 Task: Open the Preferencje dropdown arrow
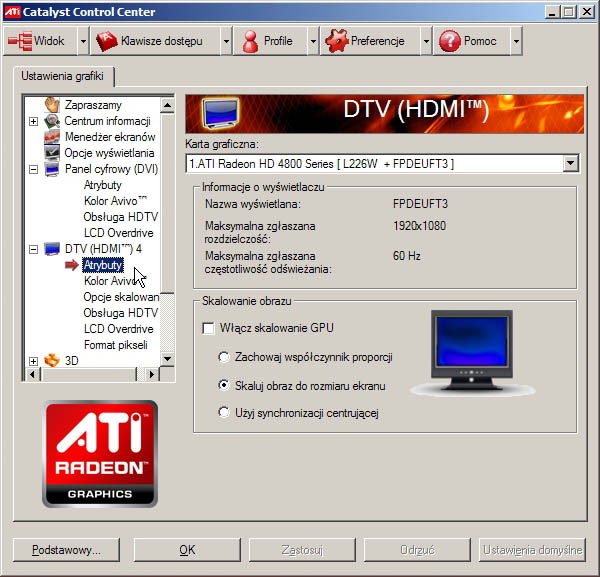(x=426, y=41)
